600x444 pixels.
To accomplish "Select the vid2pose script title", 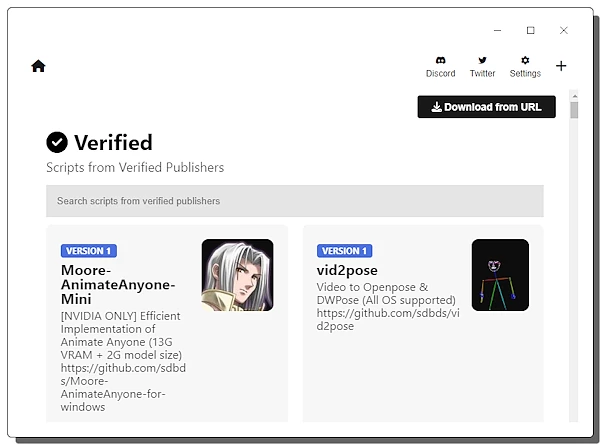I will (x=347, y=270).
